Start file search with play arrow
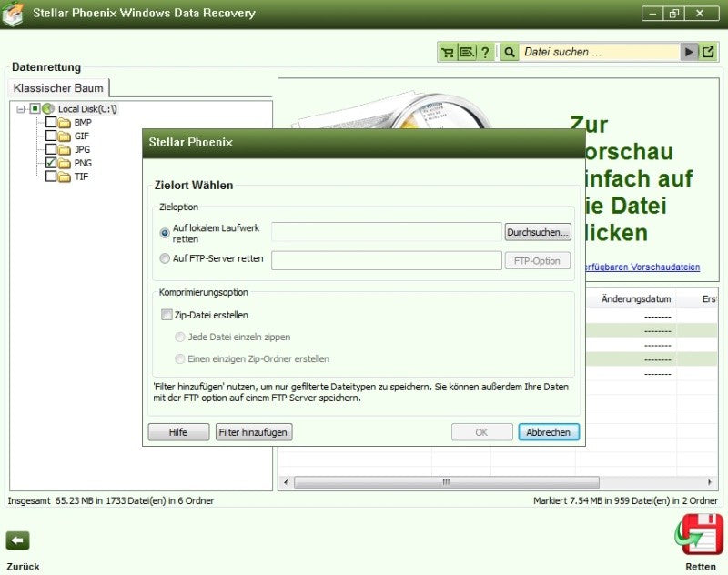Viewport: 728px width, 575px height. tap(689, 53)
